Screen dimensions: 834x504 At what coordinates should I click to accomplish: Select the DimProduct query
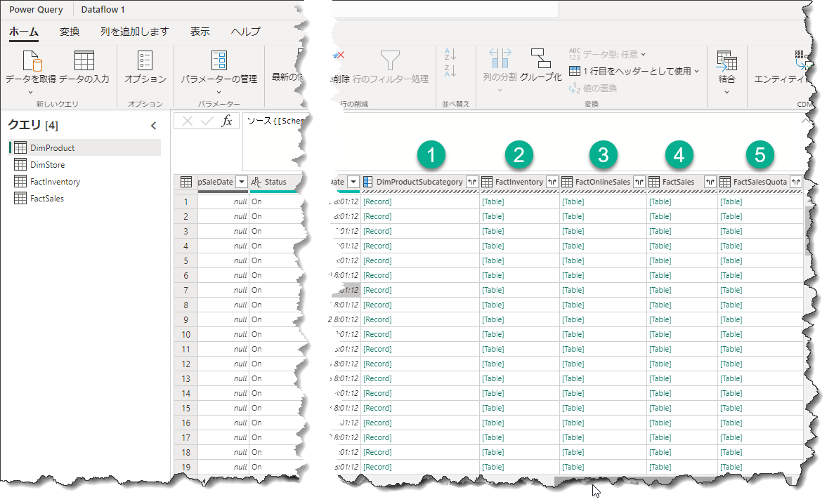[x=84, y=148]
